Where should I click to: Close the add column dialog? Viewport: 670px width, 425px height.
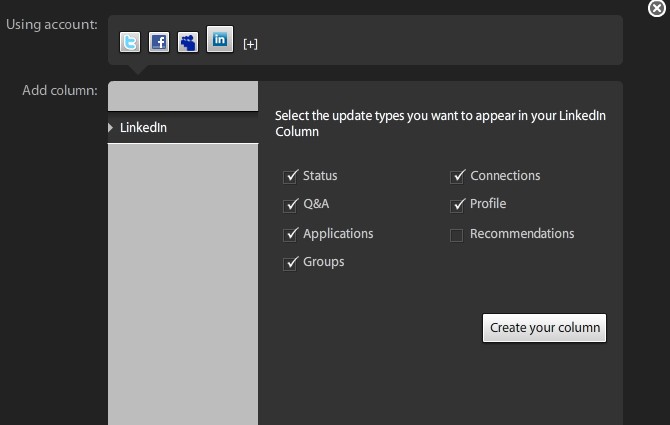click(x=656, y=9)
